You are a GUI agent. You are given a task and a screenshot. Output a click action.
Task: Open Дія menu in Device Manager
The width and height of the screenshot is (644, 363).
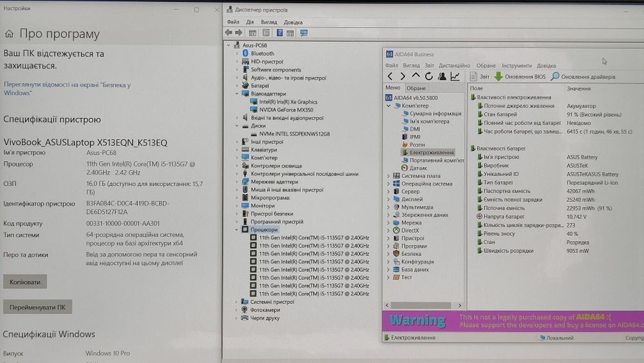click(x=250, y=22)
